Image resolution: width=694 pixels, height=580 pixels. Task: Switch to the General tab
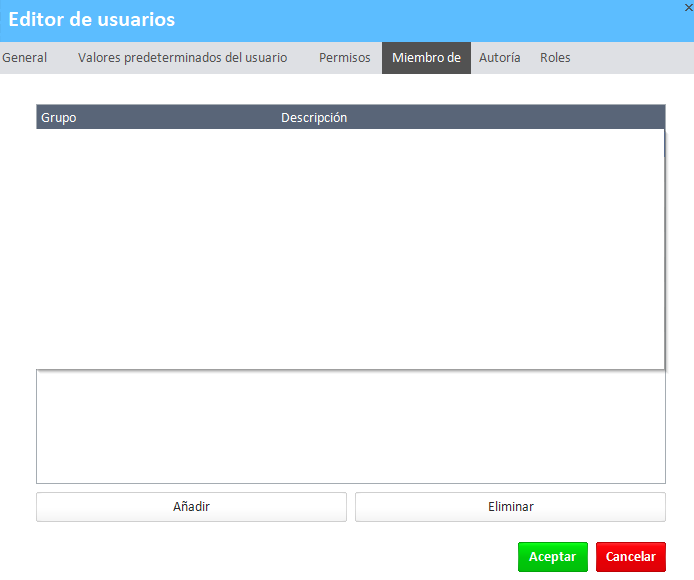click(25, 58)
